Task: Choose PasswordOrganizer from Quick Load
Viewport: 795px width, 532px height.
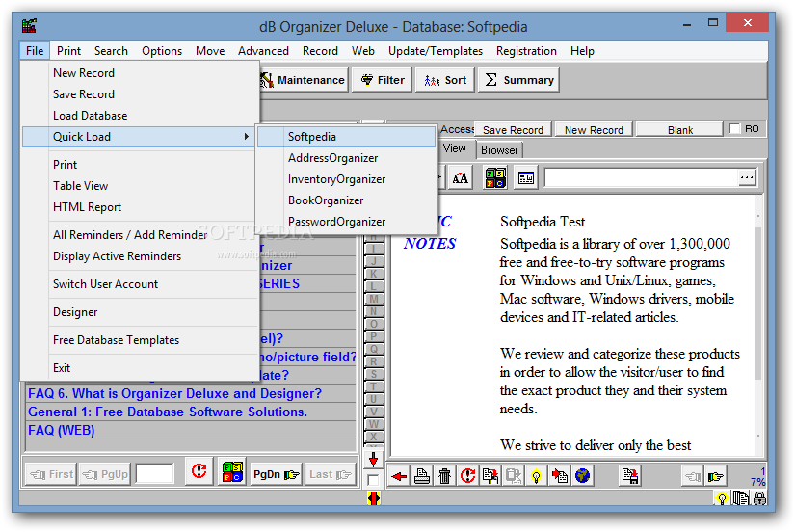Action: tap(347, 222)
